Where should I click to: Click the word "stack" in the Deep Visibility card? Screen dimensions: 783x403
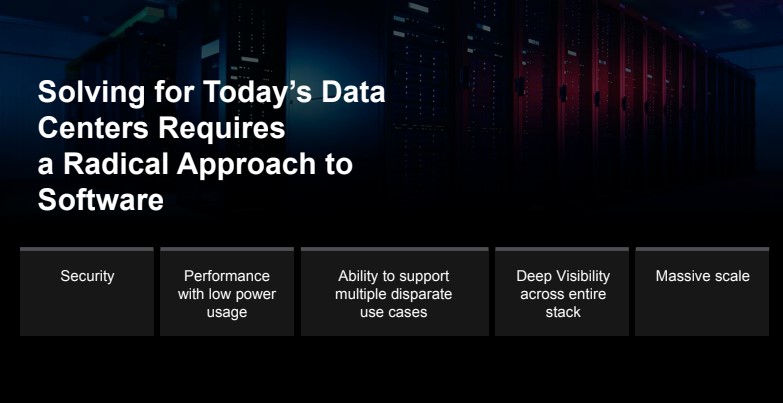pyautogui.click(x=562, y=313)
